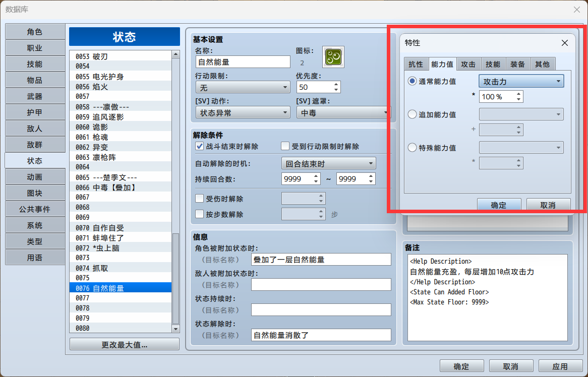This screenshot has width=588, height=377.
Task: Select state 0074 抓取
Action: pyautogui.click(x=121, y=268)
